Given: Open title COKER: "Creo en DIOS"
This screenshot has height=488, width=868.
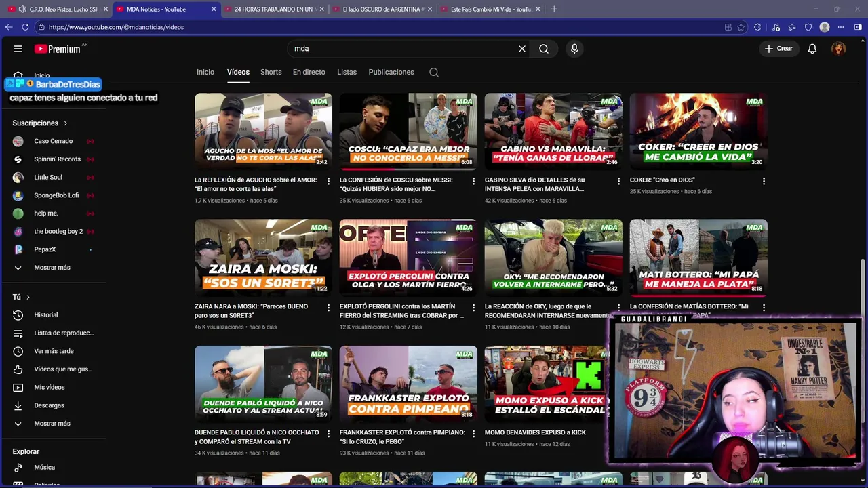Looking at the screenshot, I should coord(663,180).
